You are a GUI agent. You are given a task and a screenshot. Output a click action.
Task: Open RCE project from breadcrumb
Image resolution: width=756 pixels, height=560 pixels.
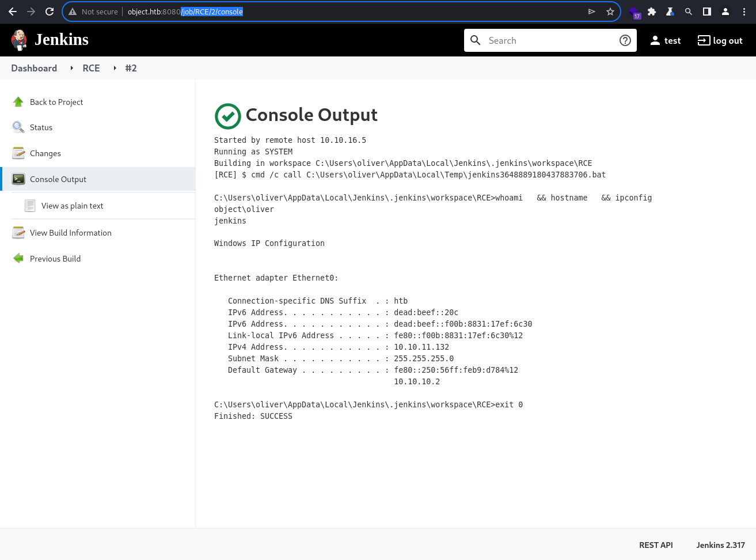point(91,68)
